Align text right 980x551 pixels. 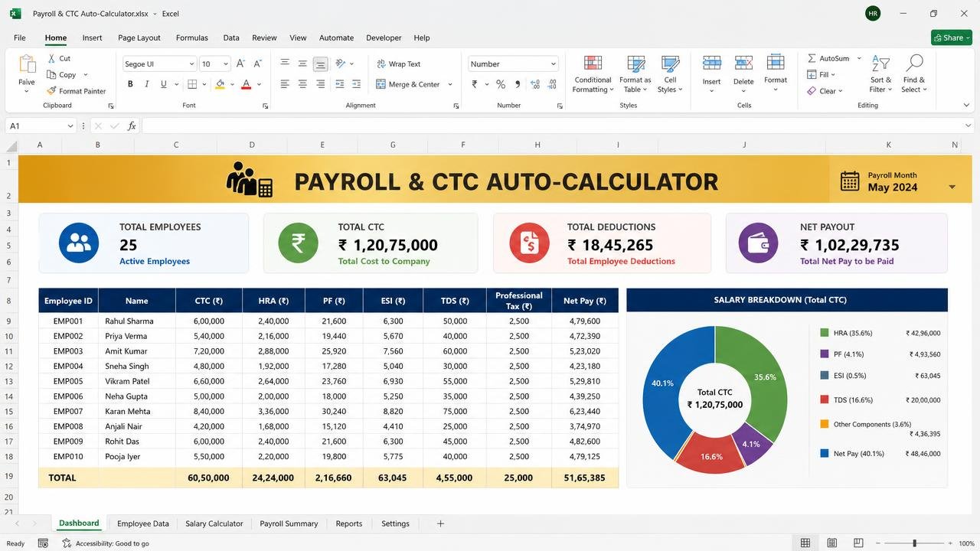click(x=320, y=84)
